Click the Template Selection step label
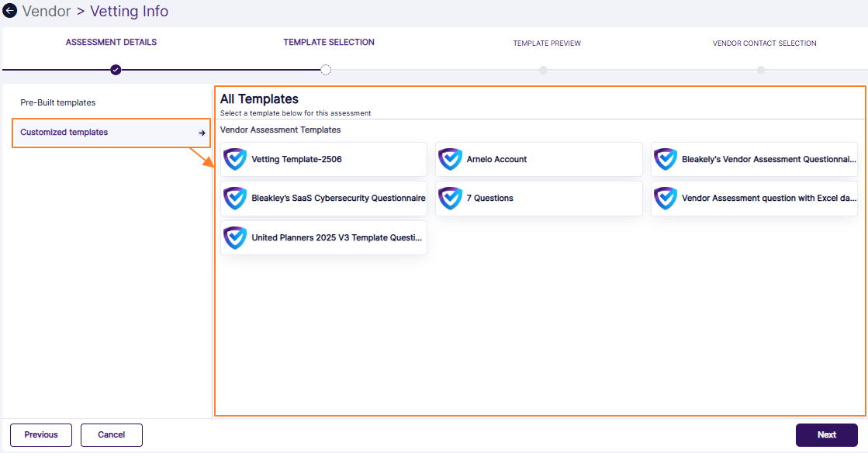 point(329,43)
